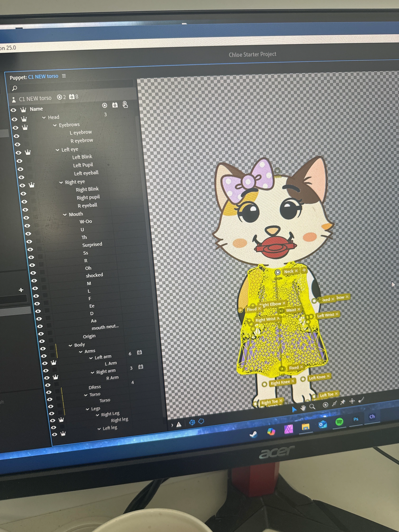Viewport: 399px width, 532px height.
Task: Hide the L eyebrow layer
Action: click(16, 136)
